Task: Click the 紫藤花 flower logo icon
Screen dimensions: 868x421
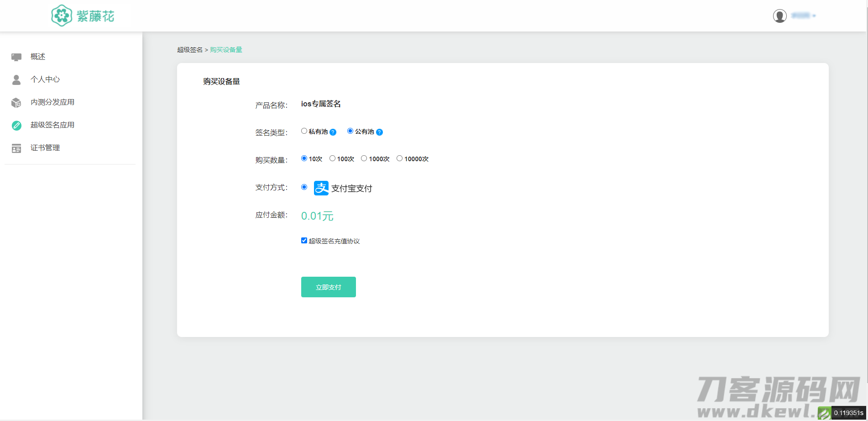Action: pyautogui.click(x=61, y=16)
